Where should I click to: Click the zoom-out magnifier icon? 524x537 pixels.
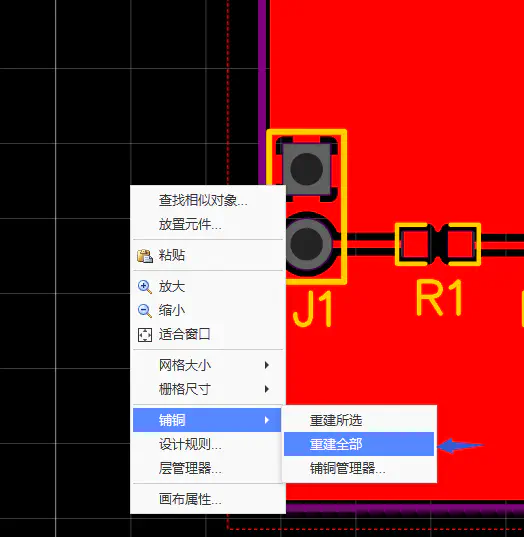point(145,311)
